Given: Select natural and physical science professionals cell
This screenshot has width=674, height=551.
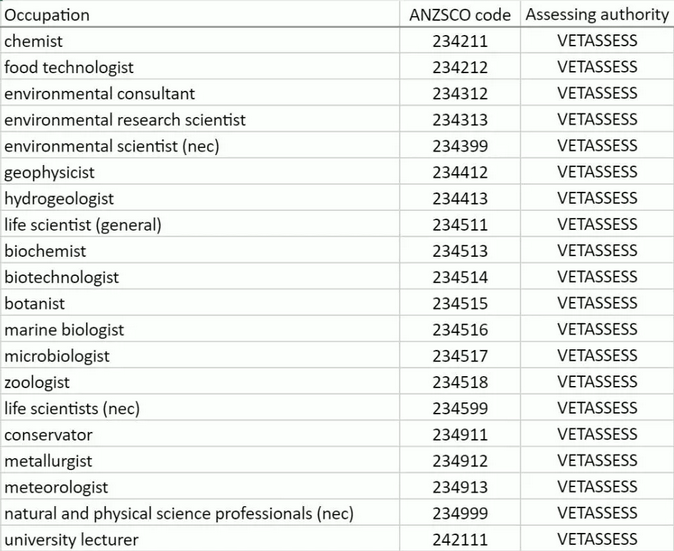Looking at the screenshot, I should pyautogui.click(x=200, y=513).
